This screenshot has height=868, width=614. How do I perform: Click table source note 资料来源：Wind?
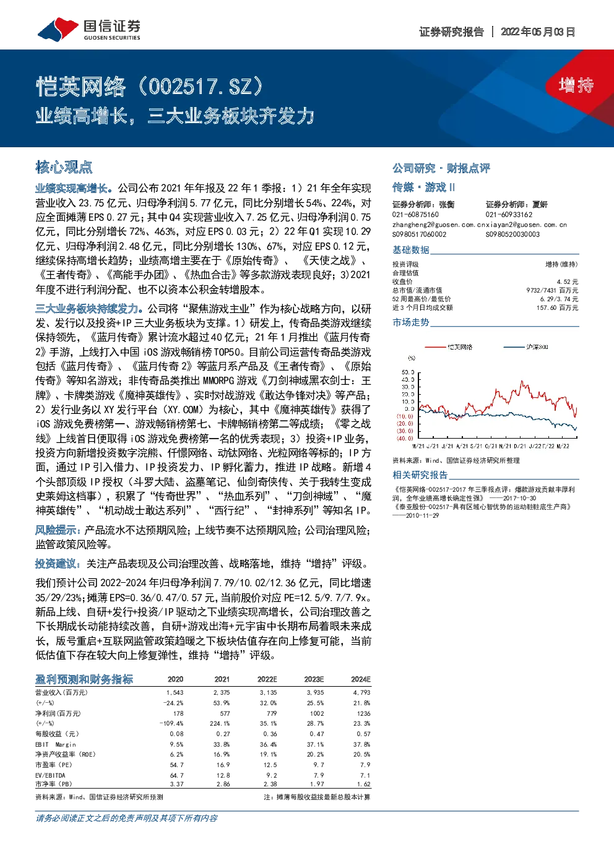(x=100, y=797)
